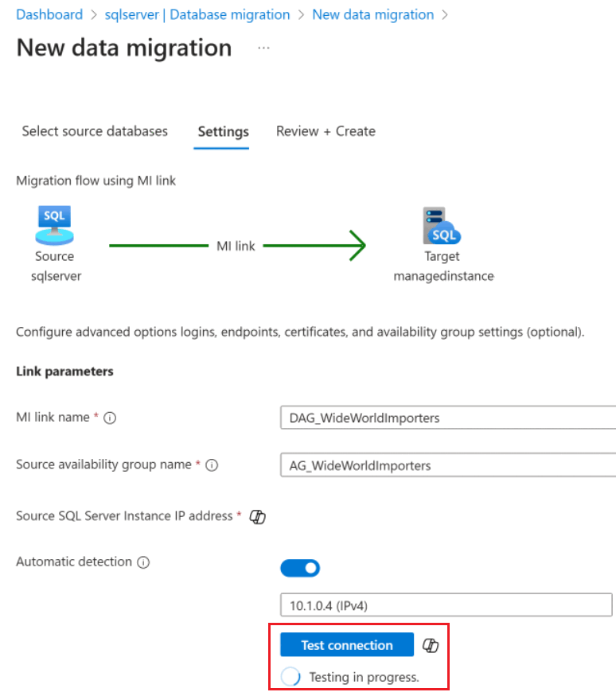View the Automatic detection info tooltip

142,562
